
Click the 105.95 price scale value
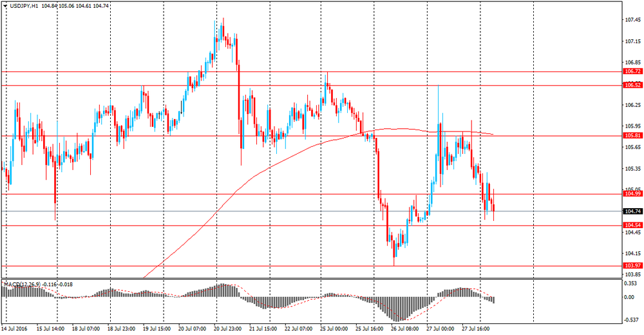click(633, 126)
